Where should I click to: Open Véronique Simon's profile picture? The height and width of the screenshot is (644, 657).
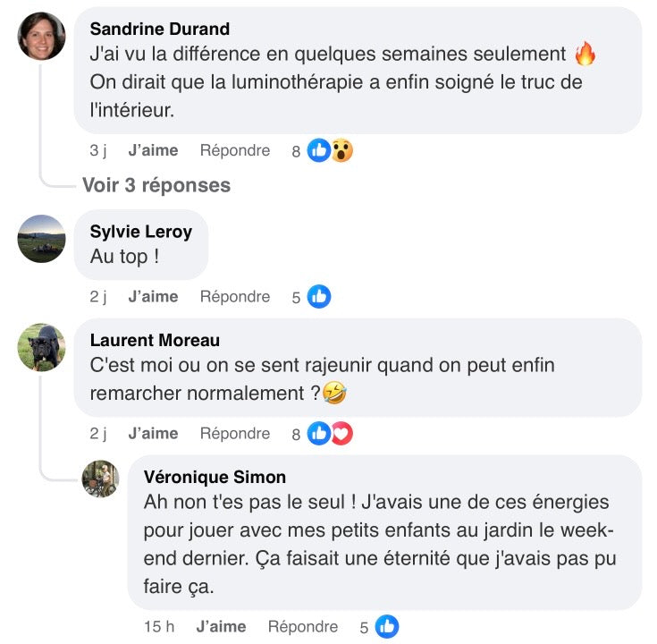point(100,479)
